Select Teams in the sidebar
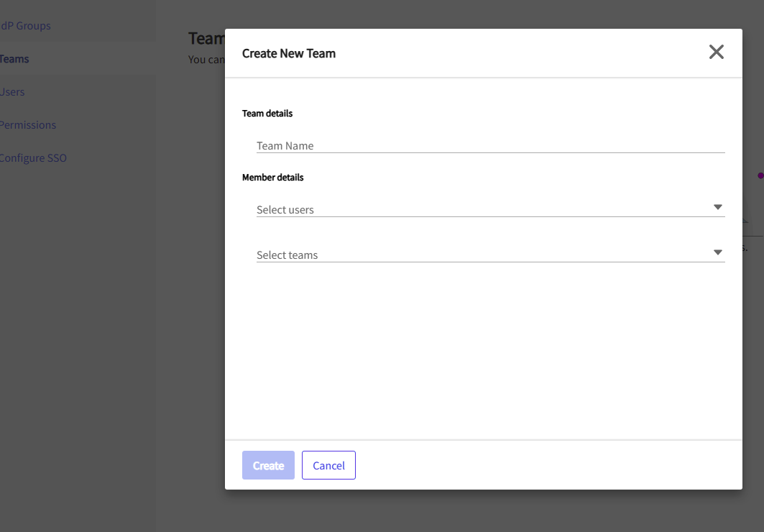Image resolution: width=764 pixels, height=532 pixels. 14,59
